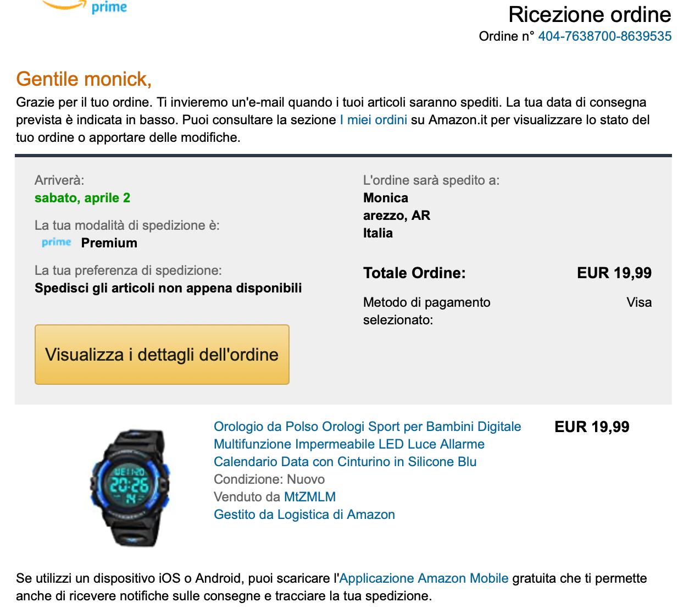This screenshot has width=700, height=608.
Task: Click the "Condizione: Nuovo" text
Action: pyautogui.click(x=269, y=479)
